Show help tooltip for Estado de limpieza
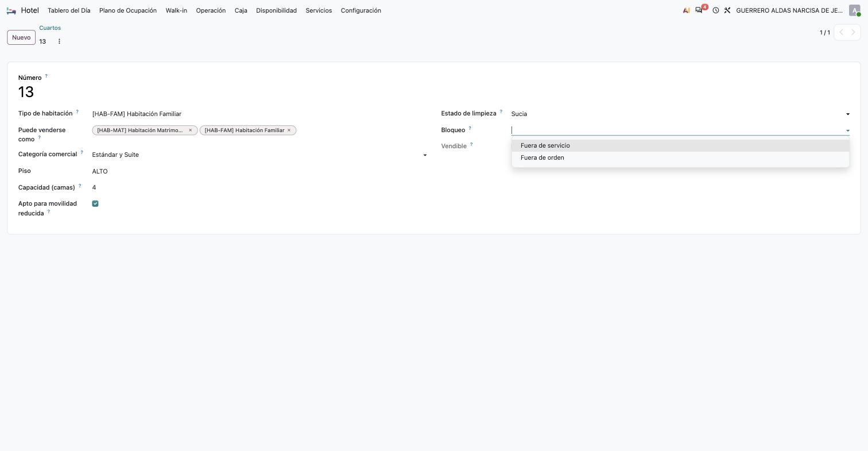Image resolution: width=868 pixels, height=451 pixels. tap(501, 112)
